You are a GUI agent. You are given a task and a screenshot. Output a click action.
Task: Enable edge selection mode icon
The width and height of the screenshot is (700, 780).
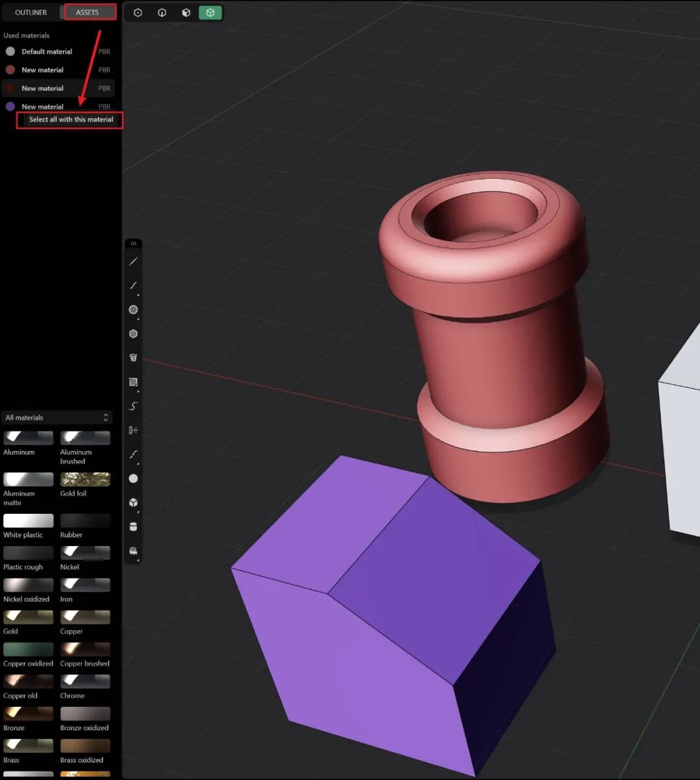(162, 12)
